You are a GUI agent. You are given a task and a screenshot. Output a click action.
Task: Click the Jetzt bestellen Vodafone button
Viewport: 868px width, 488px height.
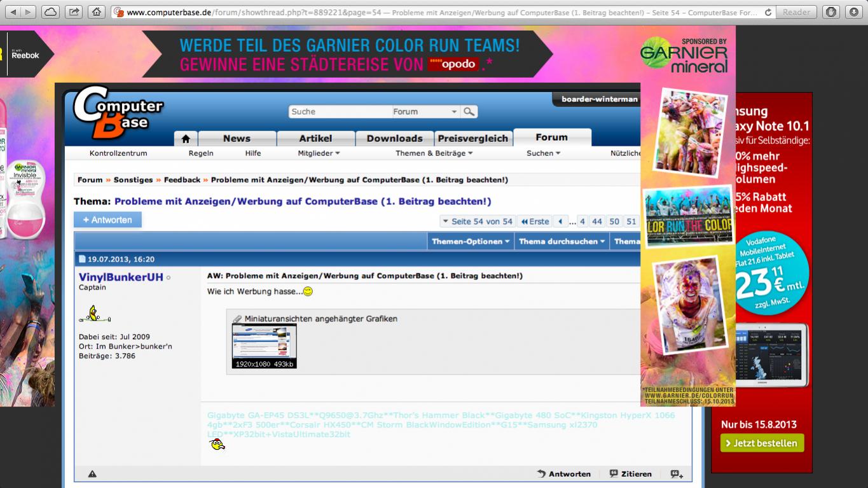coord(762,443)
